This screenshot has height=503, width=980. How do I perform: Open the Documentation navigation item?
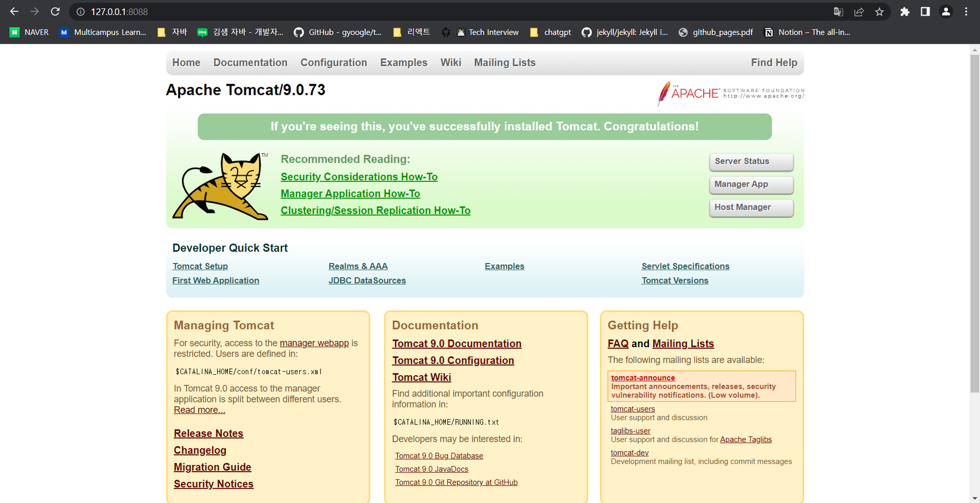[250, 63]
